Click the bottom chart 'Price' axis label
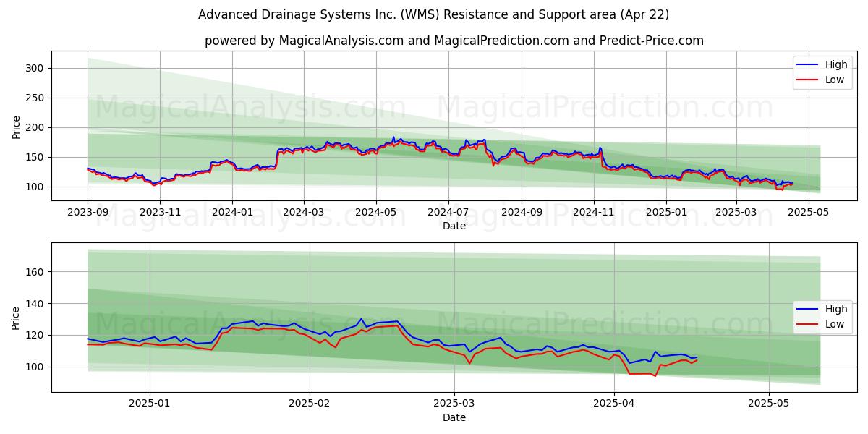This screenshot has height=434, width=868. 17,318
